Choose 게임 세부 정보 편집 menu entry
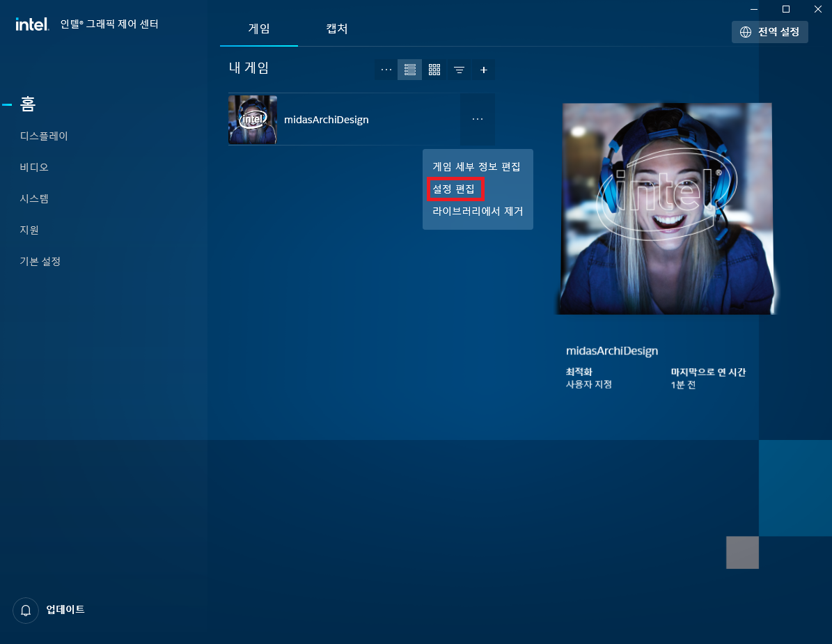The width and height of the screenshot is (832, 644). point(476,166)
